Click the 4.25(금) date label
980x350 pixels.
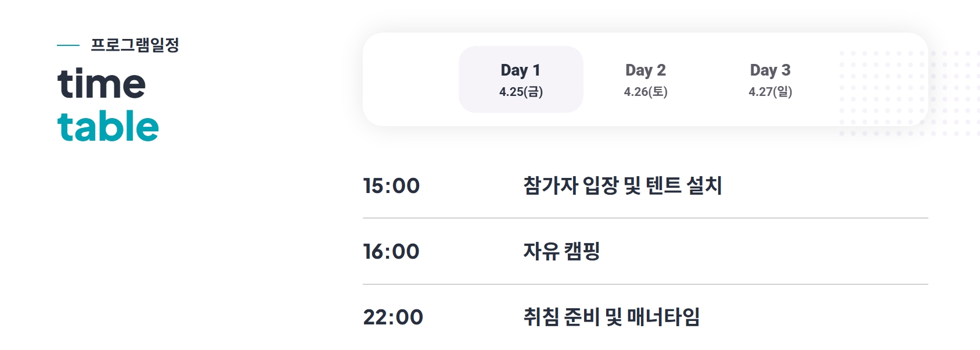(520, 91)
